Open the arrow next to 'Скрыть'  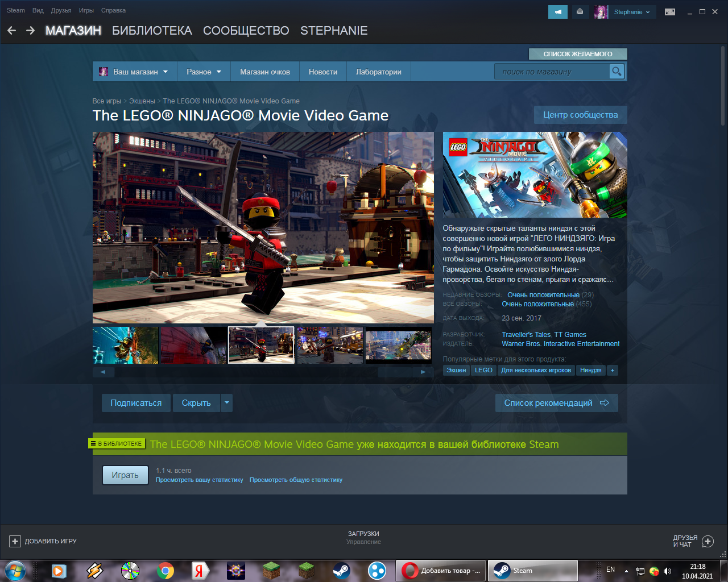(x=226, y=403)
